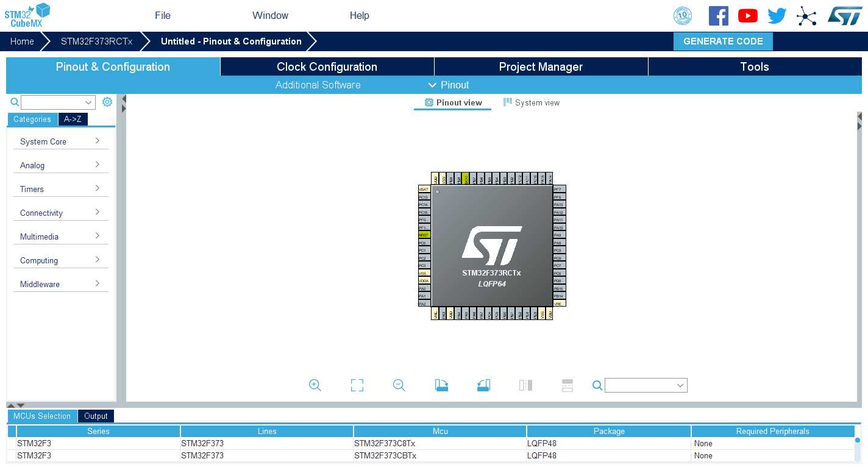Open the pin search dropdown below the chip
The image size is (868, 470).
pyautogui.click(x=646, y=385)
